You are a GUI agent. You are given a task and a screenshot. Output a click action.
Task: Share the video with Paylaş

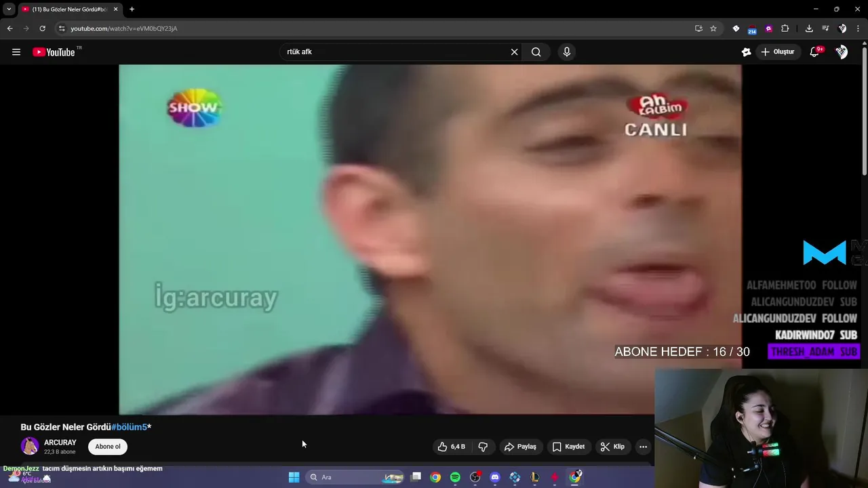point(520,447)
